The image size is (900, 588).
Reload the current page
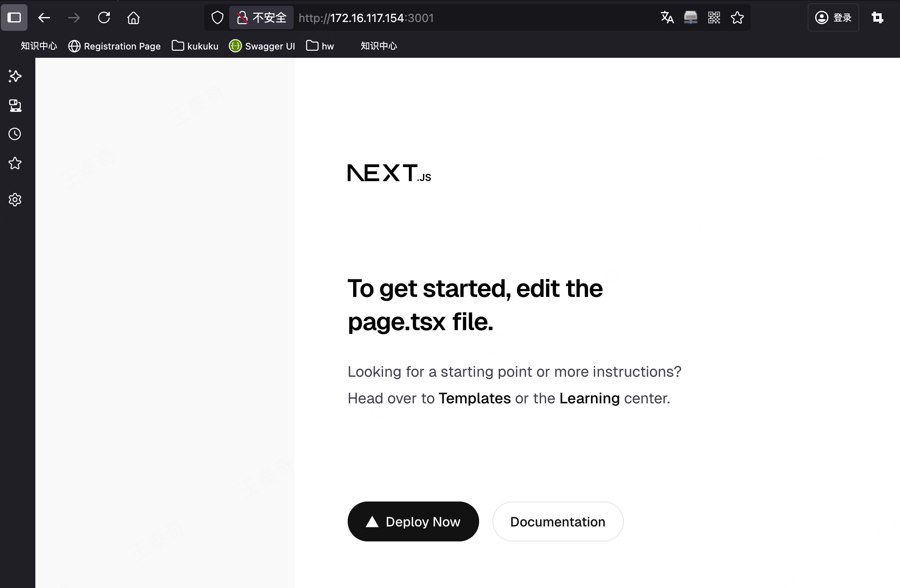click(x=104, y=17)
